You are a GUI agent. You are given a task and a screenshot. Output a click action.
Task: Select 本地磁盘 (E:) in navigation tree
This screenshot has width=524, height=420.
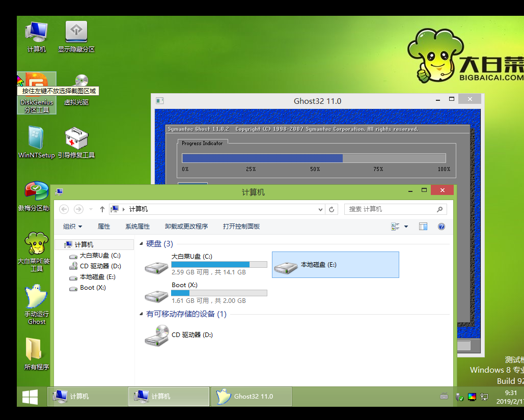point(92,277)
